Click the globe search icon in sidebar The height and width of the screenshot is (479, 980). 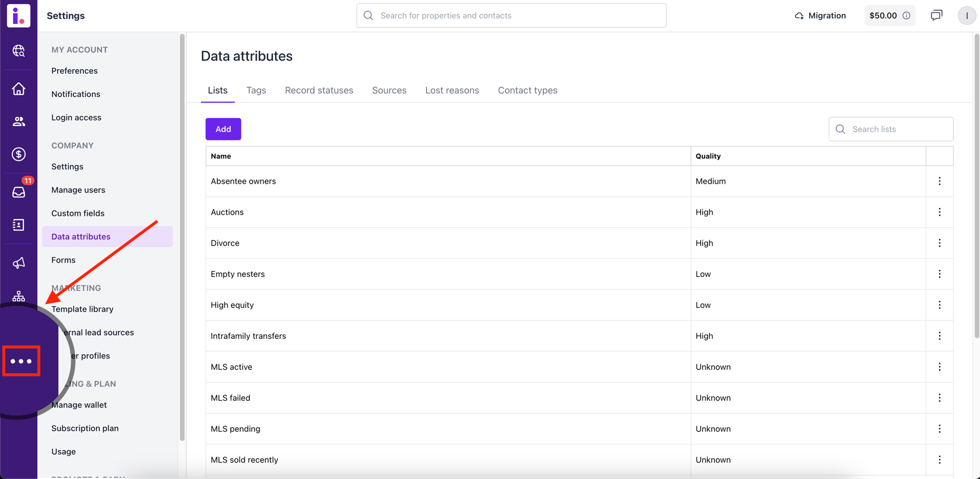point(19,51)
